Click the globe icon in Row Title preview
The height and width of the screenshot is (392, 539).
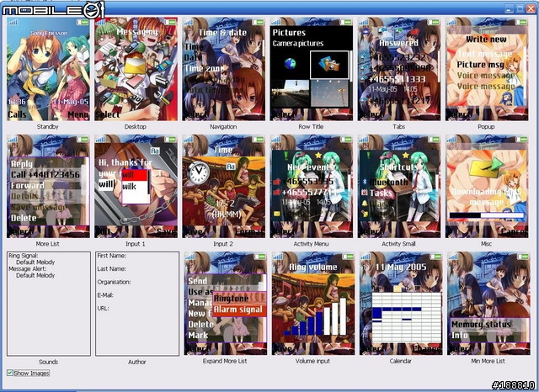coord(290,64)
